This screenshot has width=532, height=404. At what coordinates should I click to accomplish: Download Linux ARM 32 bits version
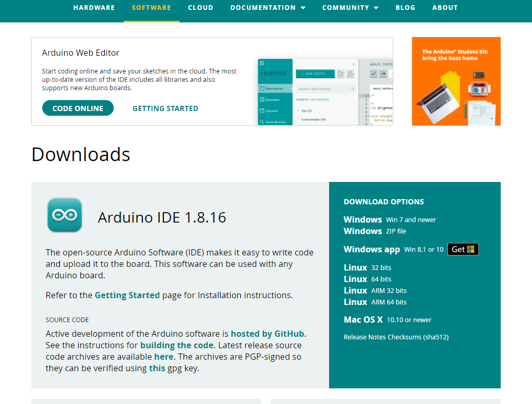pos(375,291)
